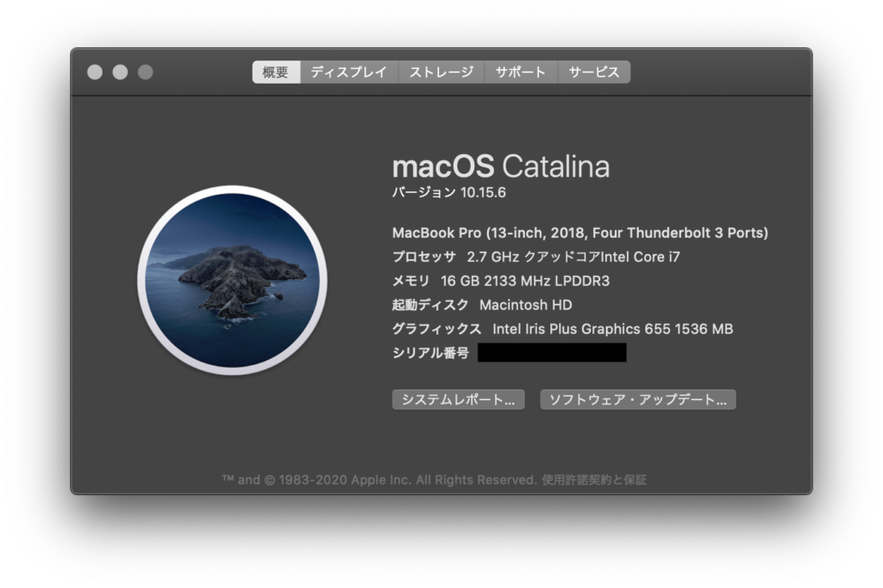
Task: Close the About This Mac window
Action: [x=95, y=72]
